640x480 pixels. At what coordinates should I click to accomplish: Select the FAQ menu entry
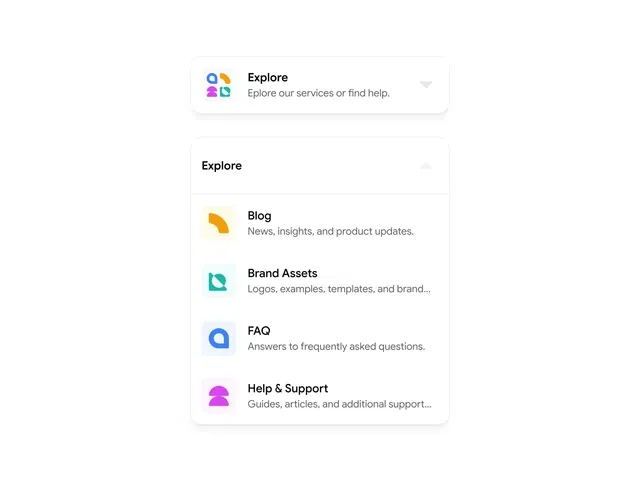[320, 338]
